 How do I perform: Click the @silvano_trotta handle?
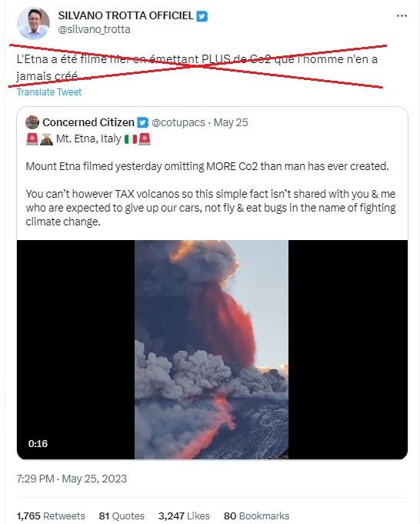coord(94,29)
